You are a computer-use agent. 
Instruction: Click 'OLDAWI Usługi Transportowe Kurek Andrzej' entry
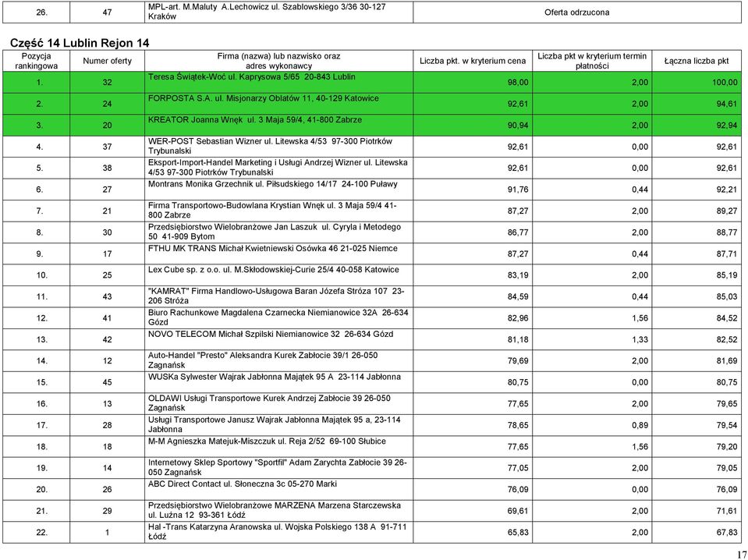tap(278, 403)
